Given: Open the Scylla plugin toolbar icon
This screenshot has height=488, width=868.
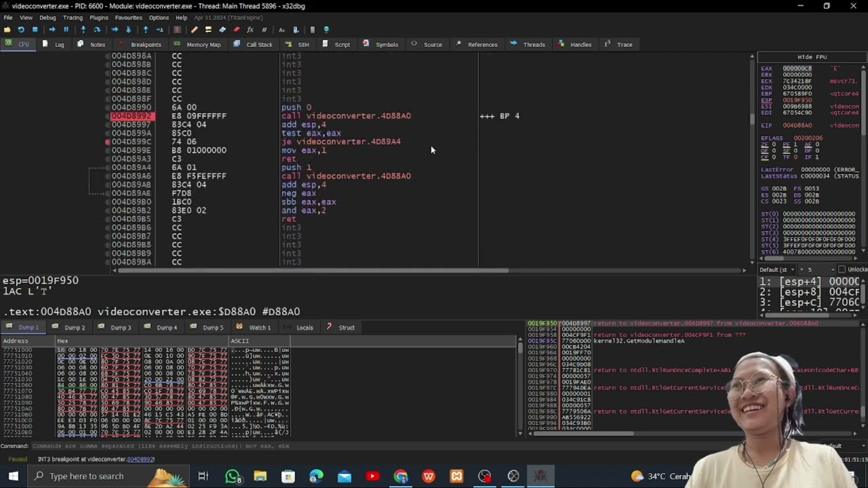Looking at the screenshot, I should (x=178, y=30).
